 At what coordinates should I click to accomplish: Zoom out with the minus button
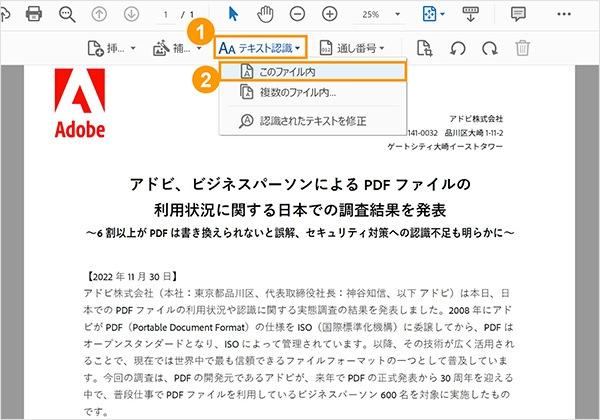(x=297, y=14)
